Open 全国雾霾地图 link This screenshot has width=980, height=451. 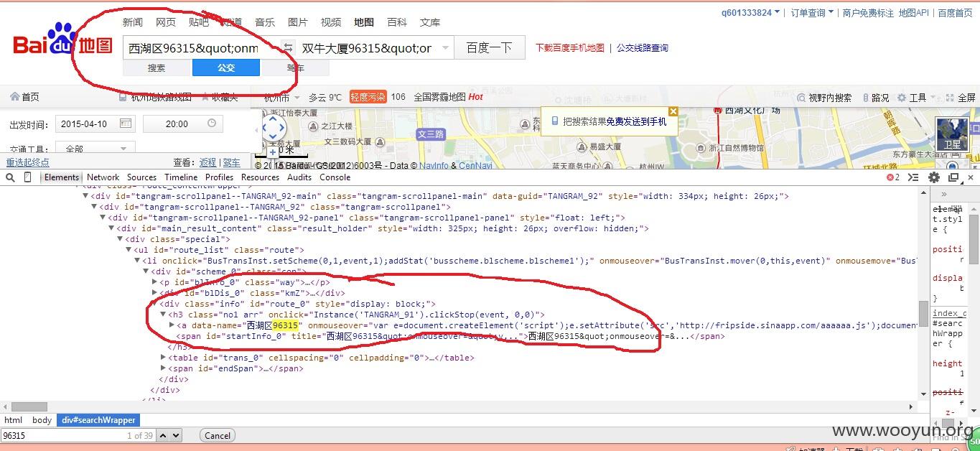(x=439, y=97)
